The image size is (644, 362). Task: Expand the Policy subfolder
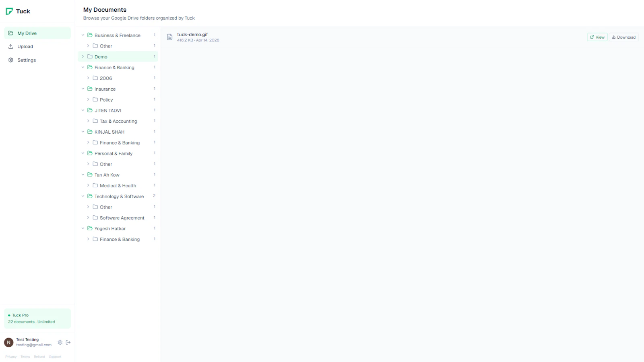pos(88,99)
